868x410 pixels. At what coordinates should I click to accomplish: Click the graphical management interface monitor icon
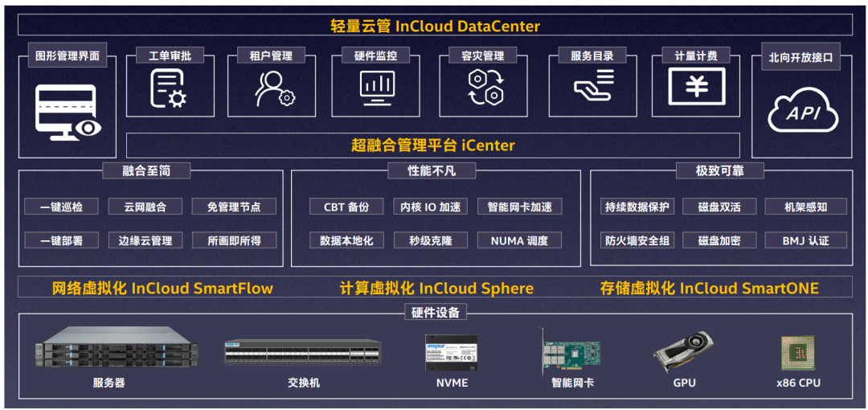pos(68,113)
